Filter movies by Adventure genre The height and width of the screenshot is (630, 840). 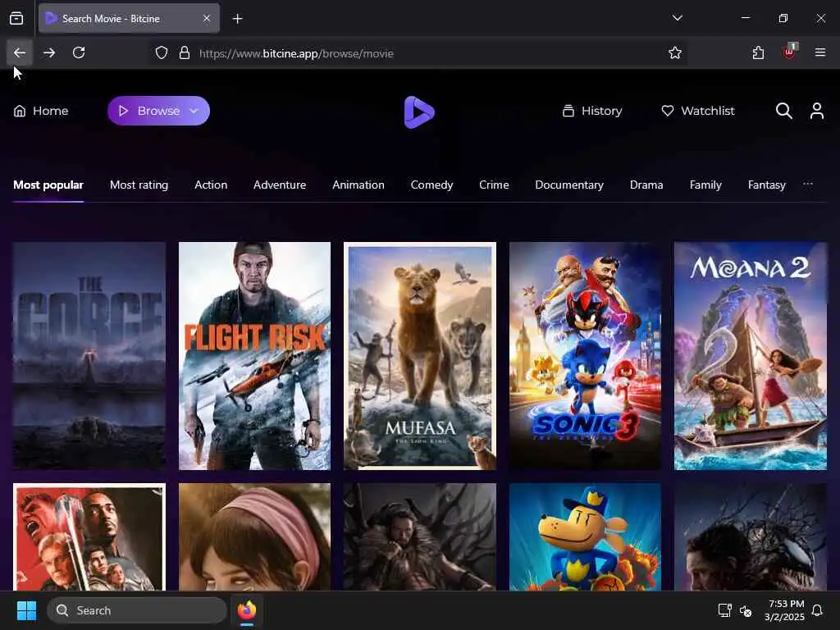(280, 185)
